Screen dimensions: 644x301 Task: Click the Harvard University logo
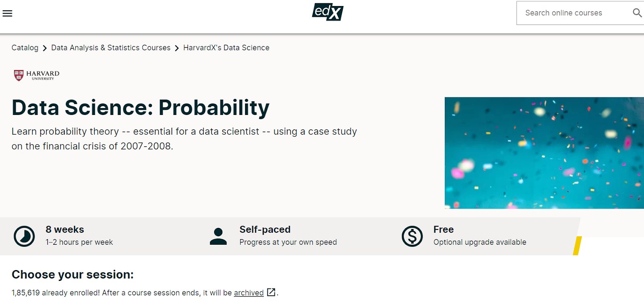(37, 75)
